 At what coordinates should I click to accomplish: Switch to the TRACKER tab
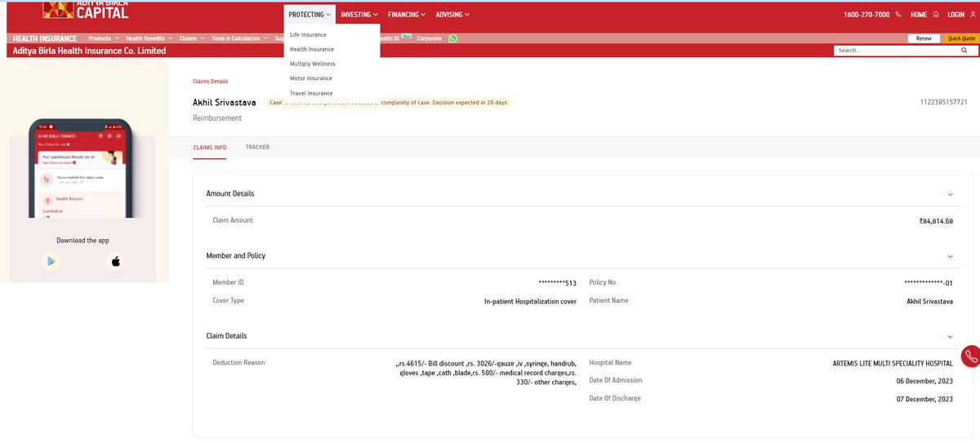coord(257,148)
